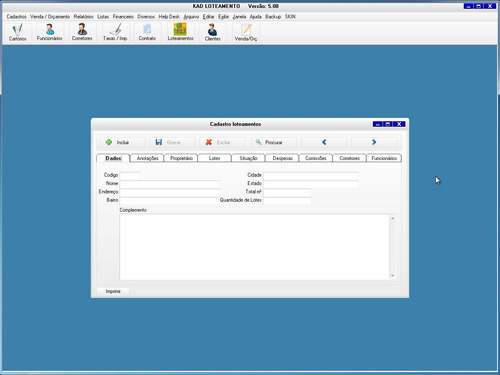
Task: Switch to the Funcionários tab
Action: pos(384,158)
